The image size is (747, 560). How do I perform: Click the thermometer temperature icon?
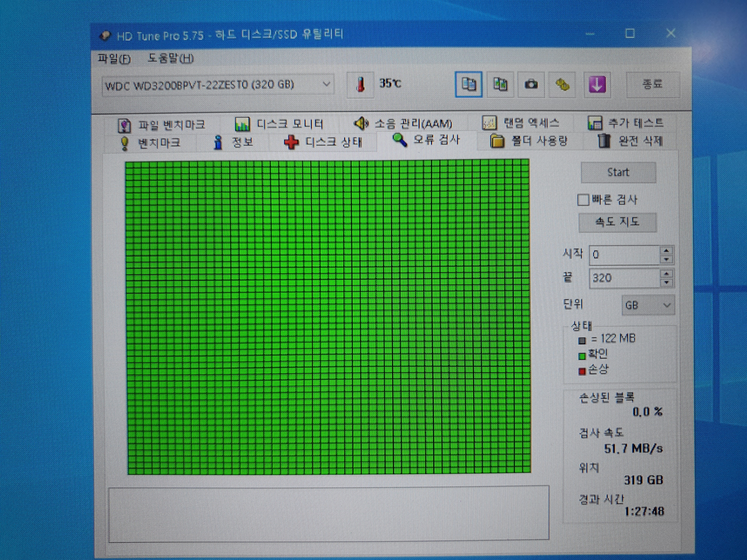click(x=361, y=84)
